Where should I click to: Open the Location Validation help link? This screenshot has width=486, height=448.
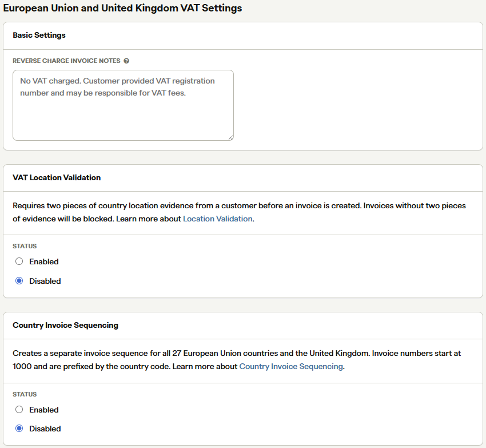(x=218, y=219)
